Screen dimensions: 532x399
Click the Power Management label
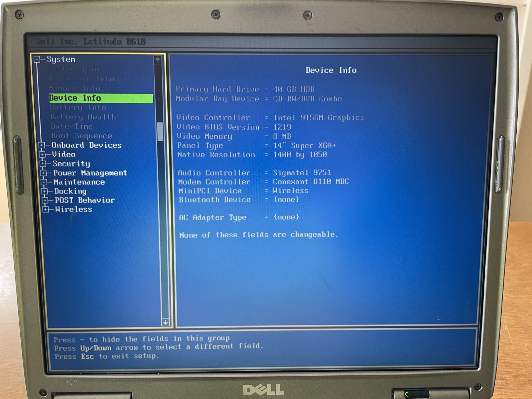(90, 173)
